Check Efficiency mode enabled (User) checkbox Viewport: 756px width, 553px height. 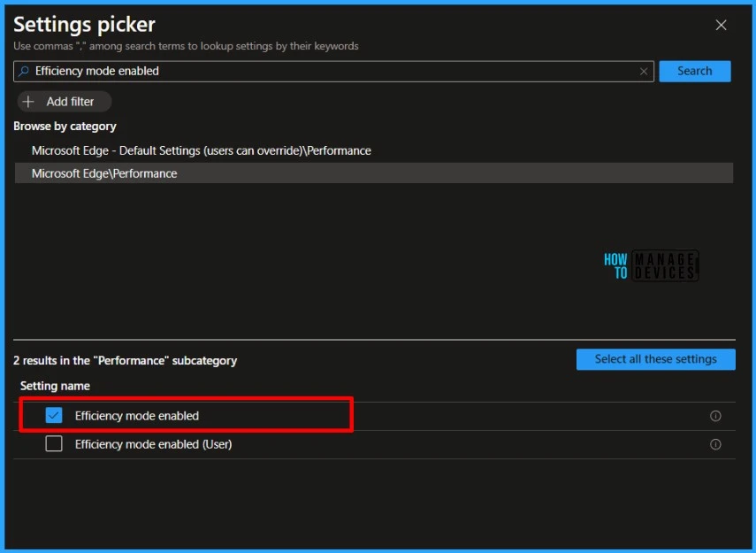pyautogui.click(x=54, y=444)
